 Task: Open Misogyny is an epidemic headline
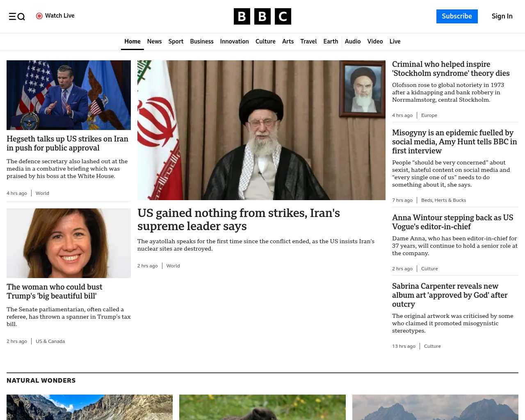454,142
